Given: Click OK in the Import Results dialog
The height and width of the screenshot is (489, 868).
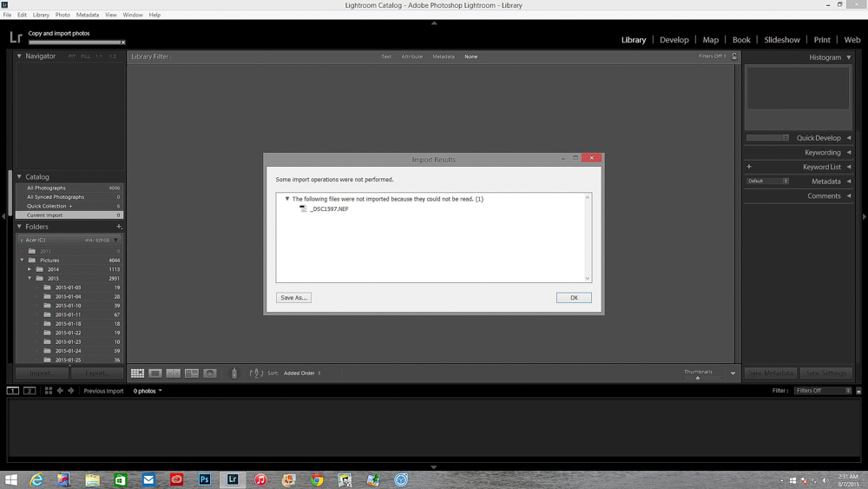Looking at the screenshot, I should [574, 298].
